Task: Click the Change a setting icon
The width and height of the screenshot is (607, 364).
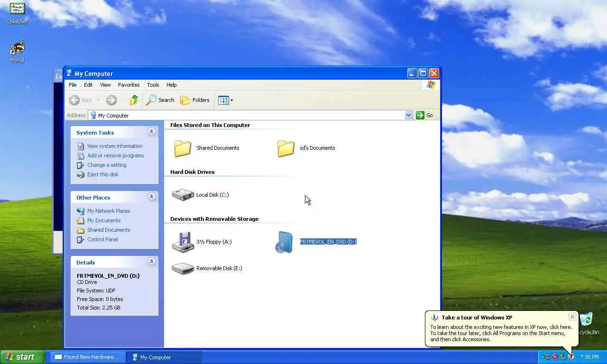Action: (x=81, y=165)
